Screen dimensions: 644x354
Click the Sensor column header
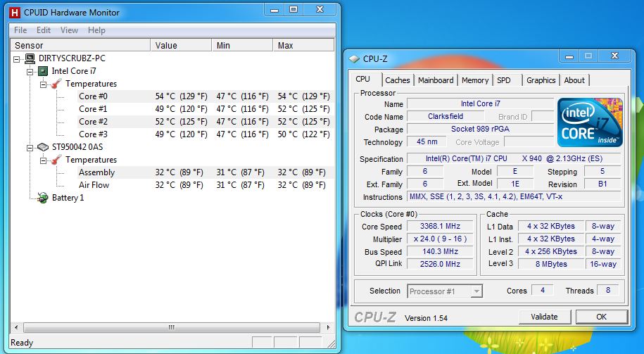[x=80, y=45]
